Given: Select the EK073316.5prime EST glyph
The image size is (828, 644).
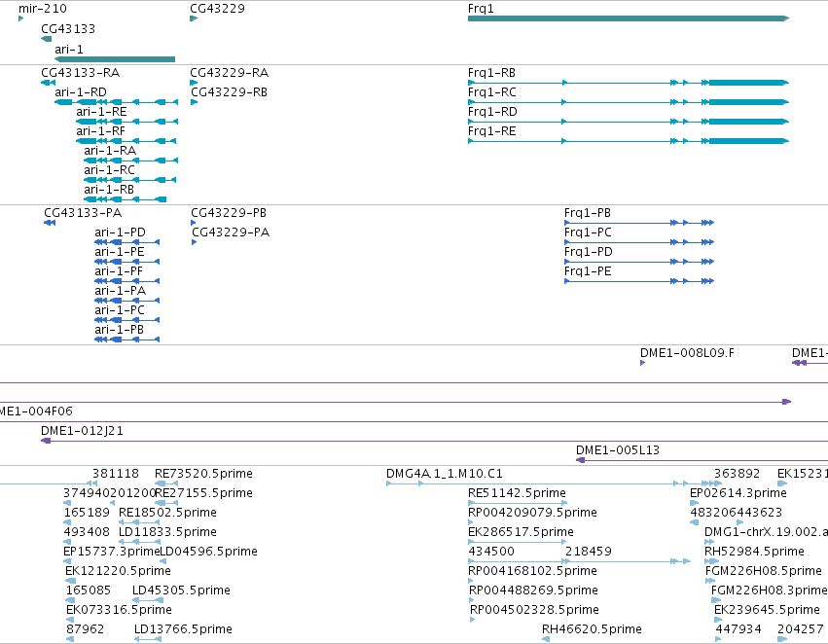Looking at the screenshot, I should click(x=70, y=620).
